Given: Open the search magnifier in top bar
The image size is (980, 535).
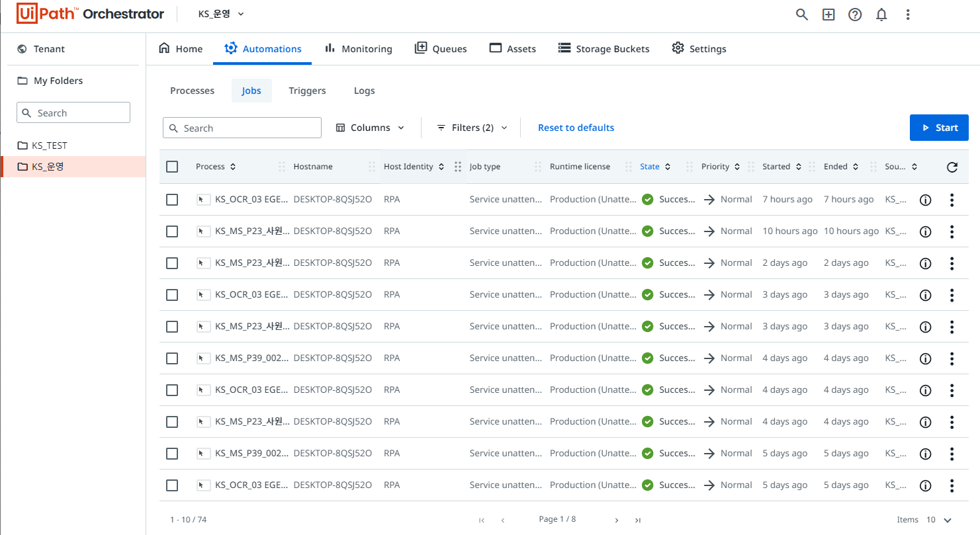Looking at the screenshot, I should click(x=801, y=15).
